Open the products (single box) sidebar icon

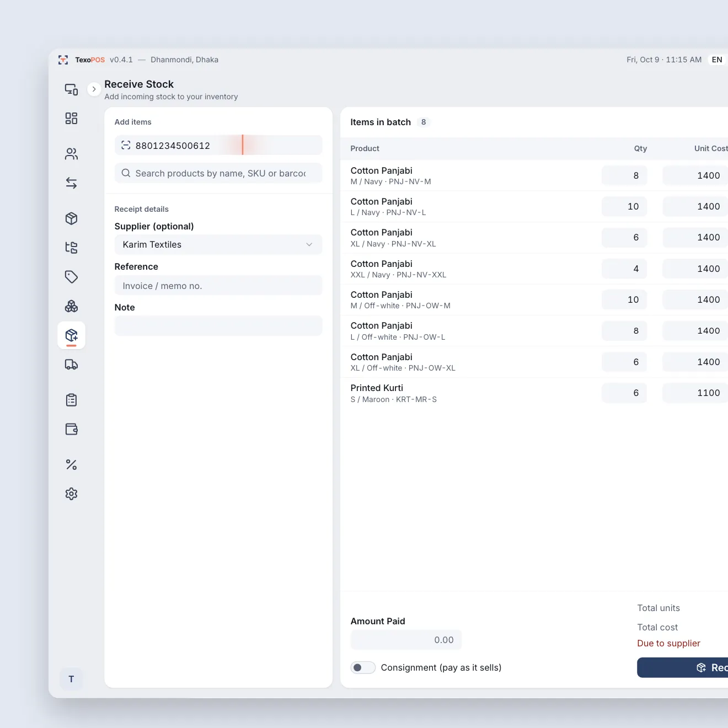pos(71,218)
